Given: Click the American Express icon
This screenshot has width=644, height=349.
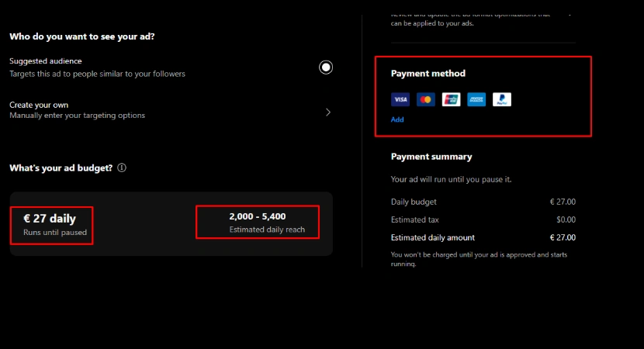Looking at the screenshot, I should point(476,99).
